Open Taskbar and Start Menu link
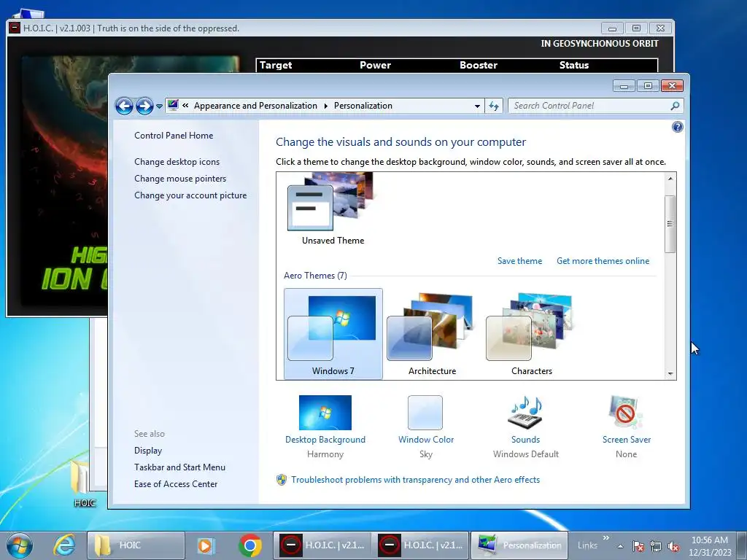Image resolution: width=747 pixels, height=560 pixels. [x=179, y=467]
